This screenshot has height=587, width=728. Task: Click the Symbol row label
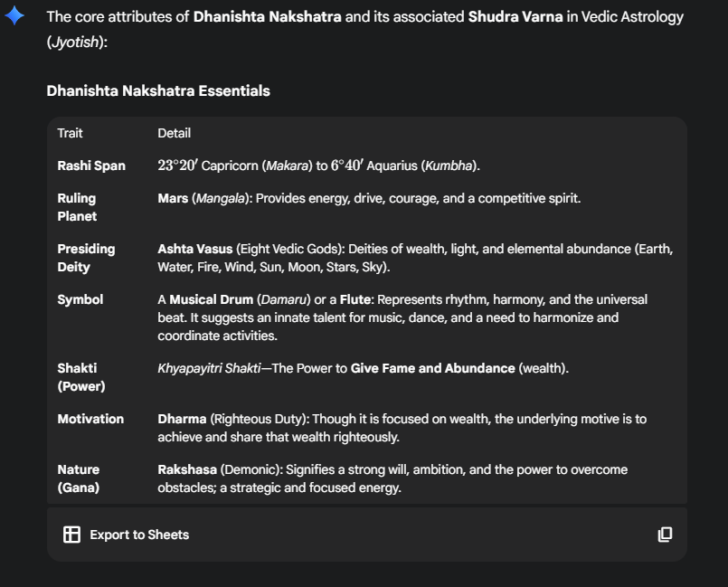80,299
